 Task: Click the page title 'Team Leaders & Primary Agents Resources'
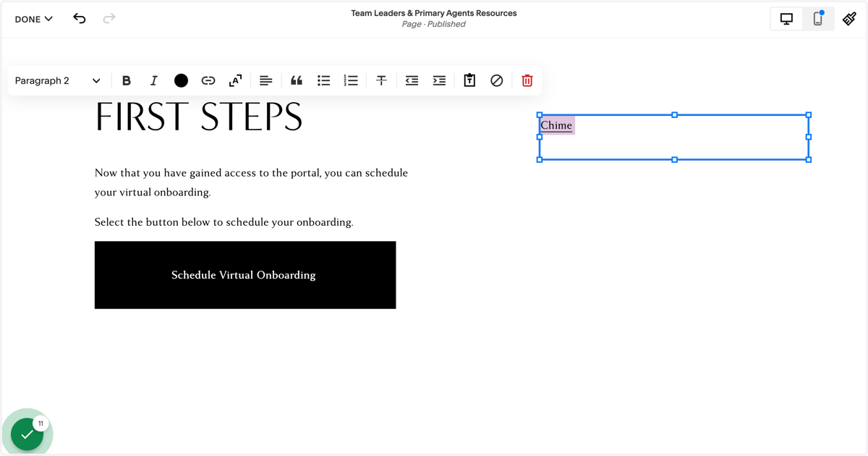pyautogui.click(x=434, y=13)
